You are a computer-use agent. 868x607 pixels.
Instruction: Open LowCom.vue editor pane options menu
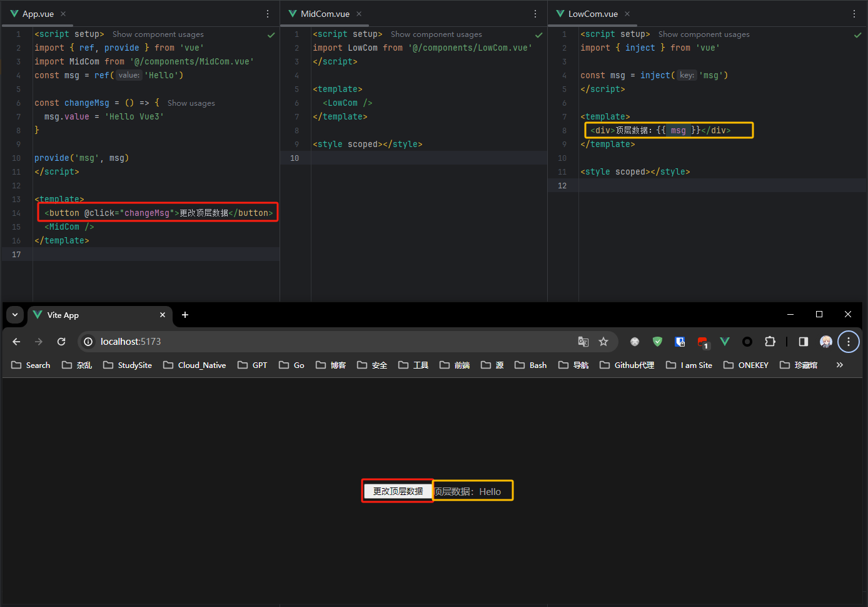pyautogui.click(x=854, y=14)
